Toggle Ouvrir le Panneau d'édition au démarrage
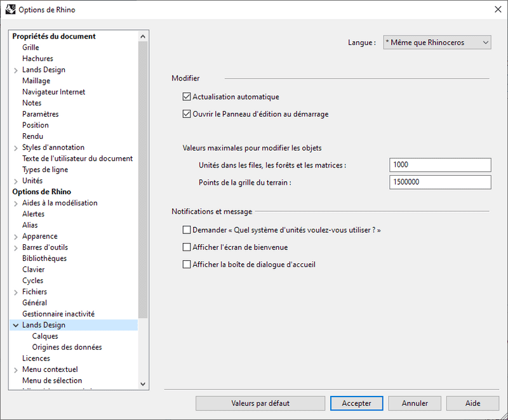The image size is (508, 420). 187,115
